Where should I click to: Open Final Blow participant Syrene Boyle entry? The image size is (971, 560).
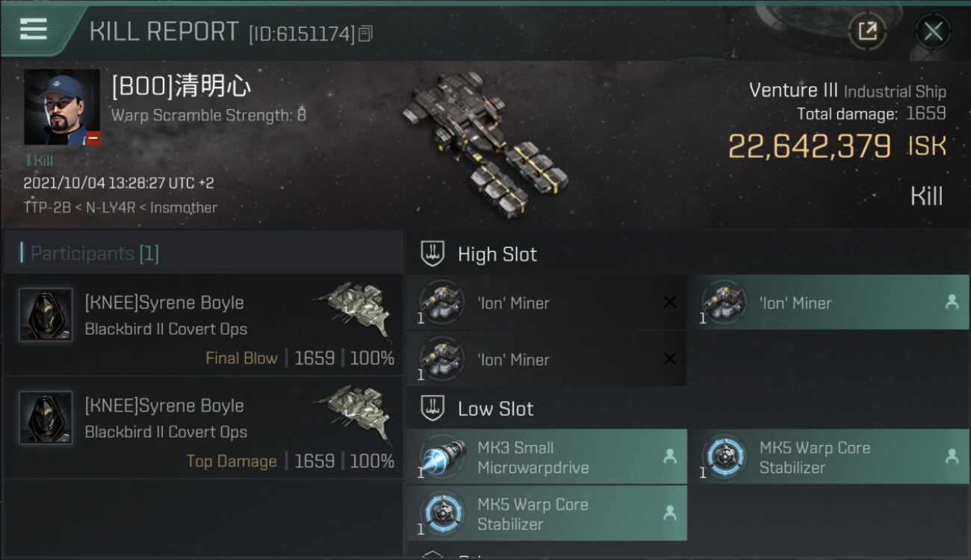point(203,325)
